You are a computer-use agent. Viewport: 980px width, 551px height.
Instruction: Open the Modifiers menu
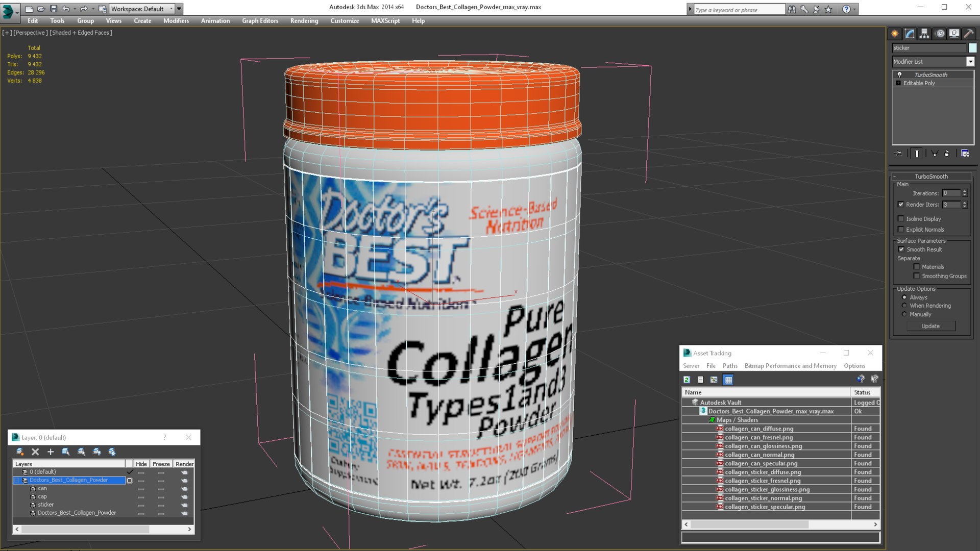176,21
